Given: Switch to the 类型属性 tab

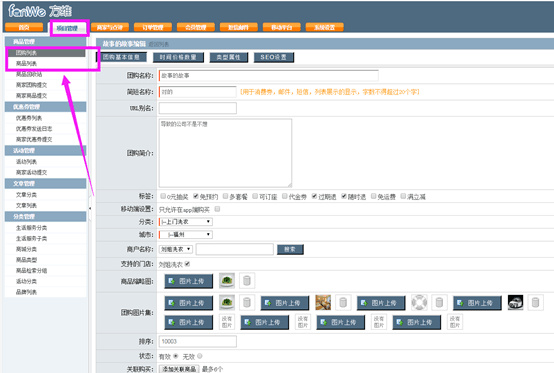Looking at the screenshot, I should [x=229, y=57].
